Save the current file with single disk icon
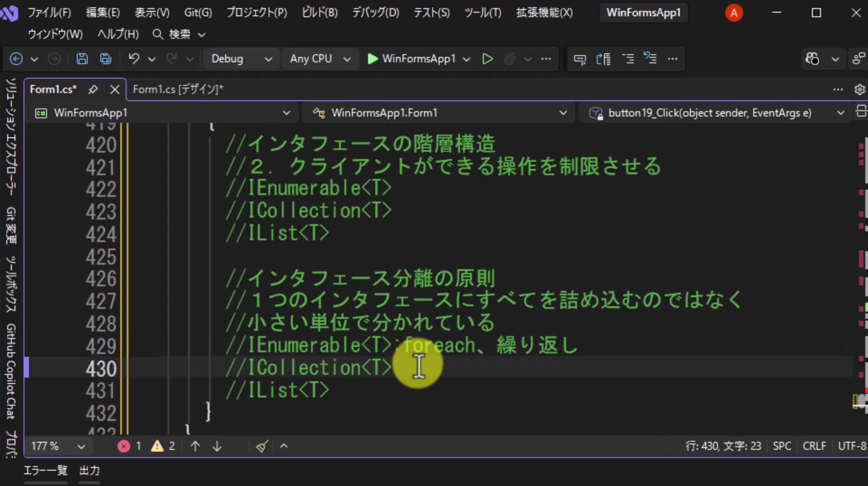The image size is (868, 486). [82, 59]
